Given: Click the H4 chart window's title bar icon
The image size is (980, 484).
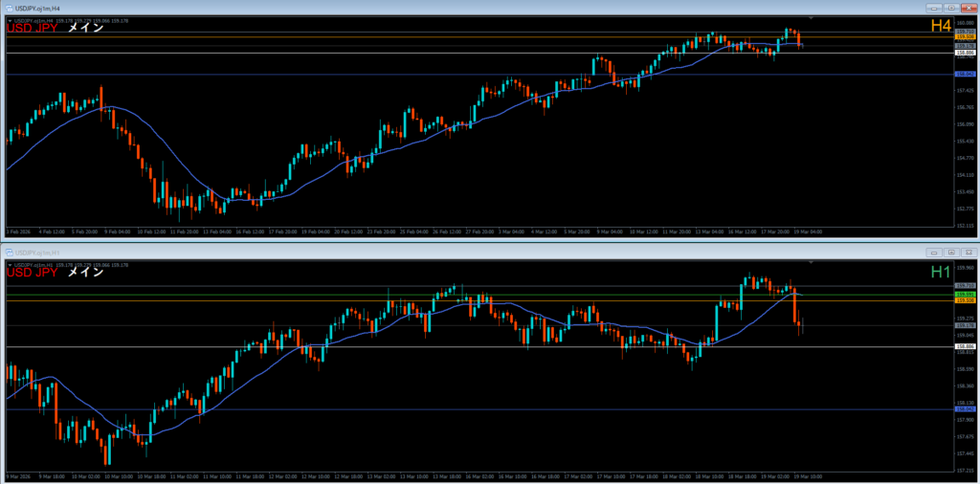Looking at the screenshot, I should point(11,8).
